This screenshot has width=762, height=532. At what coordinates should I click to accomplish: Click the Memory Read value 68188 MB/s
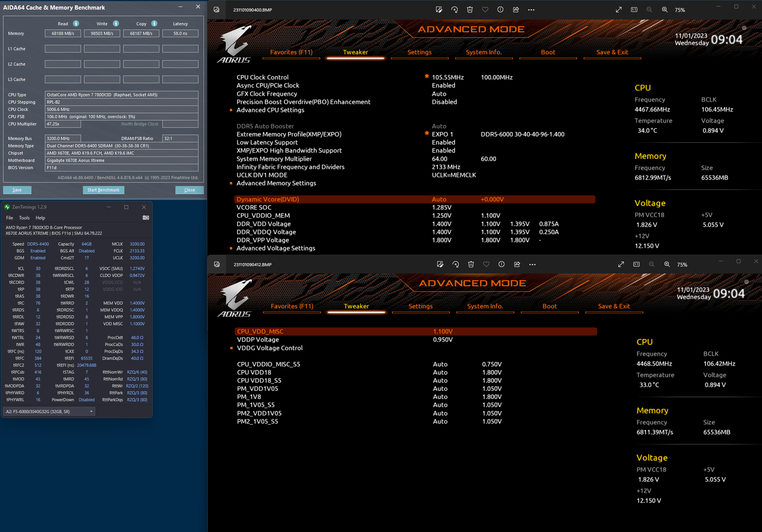click(63, 33)
